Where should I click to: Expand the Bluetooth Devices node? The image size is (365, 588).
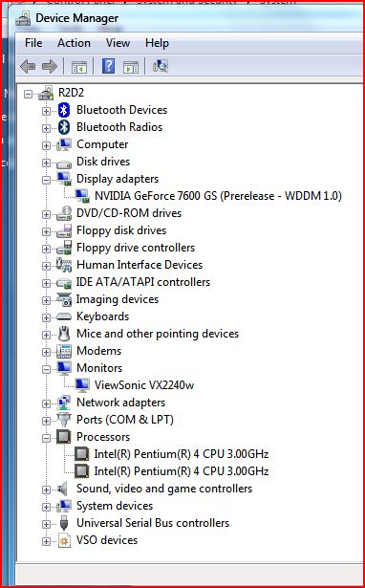46,111
